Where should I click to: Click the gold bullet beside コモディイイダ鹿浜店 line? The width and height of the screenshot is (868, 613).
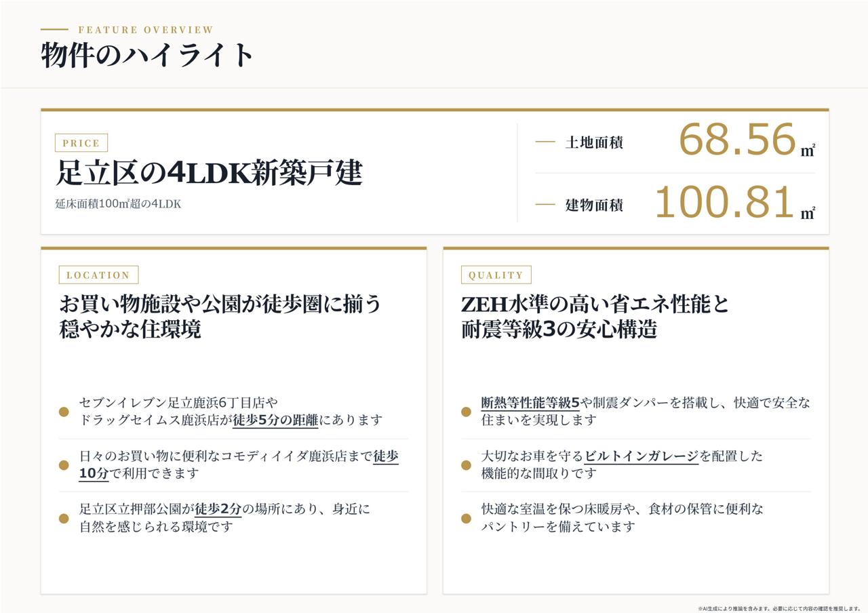[64, 465]
